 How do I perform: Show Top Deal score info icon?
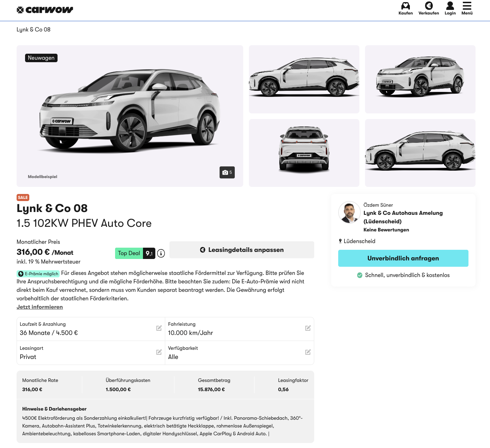coord(161,253)
